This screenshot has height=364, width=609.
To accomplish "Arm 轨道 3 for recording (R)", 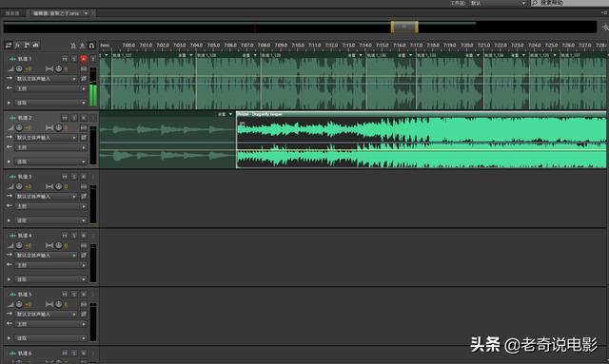I will point(84,177).
